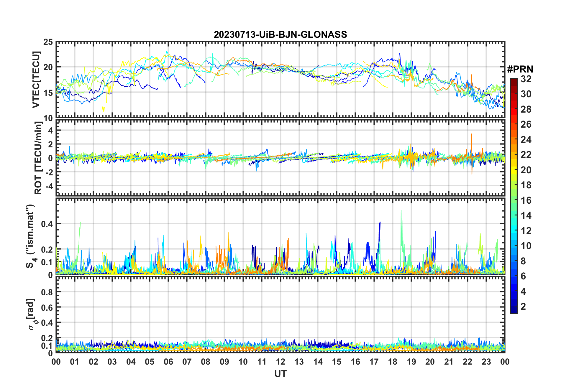Click colorbar tick label 18
This screenshot has height=392, width=561.
pos(526,185)
